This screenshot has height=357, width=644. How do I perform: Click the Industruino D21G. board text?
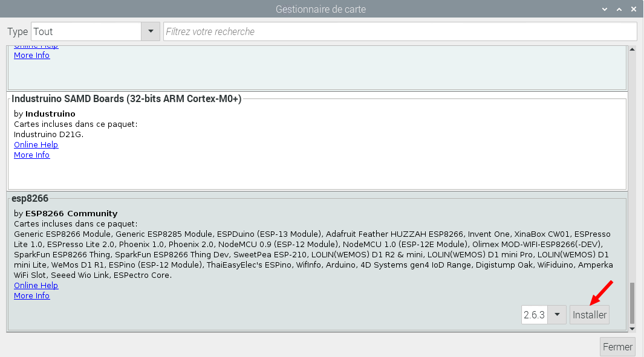48,134
